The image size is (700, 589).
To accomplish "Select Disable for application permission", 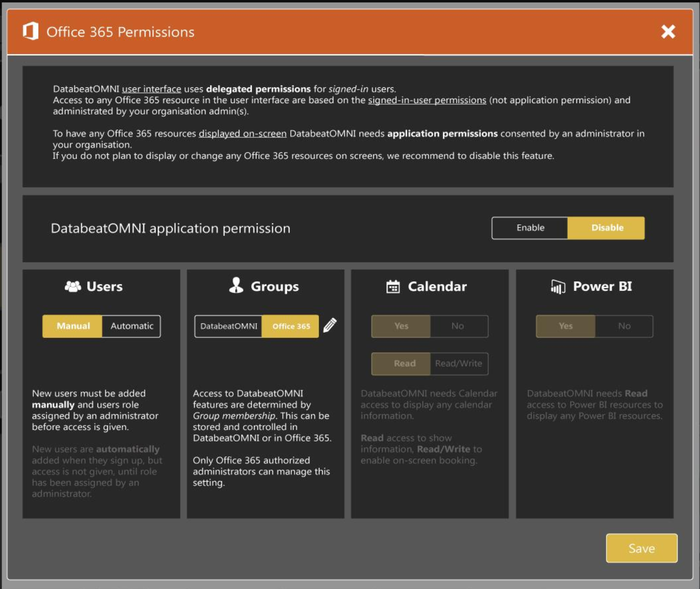I will (606, 228).
